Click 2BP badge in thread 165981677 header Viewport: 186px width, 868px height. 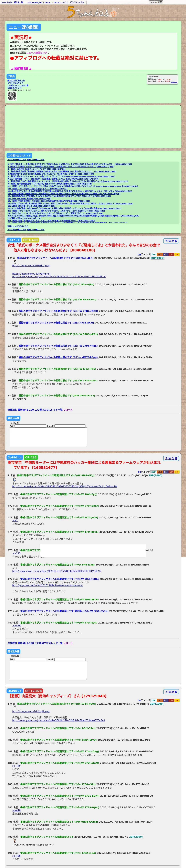153,472
